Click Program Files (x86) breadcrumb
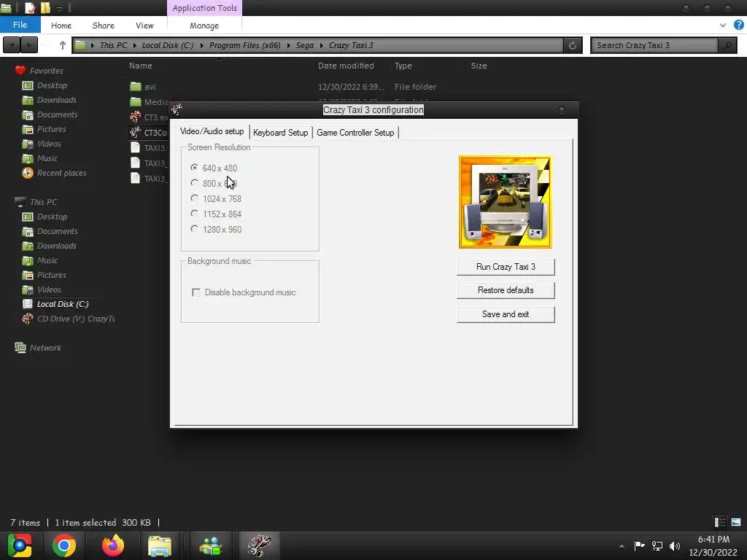This screenshot has height=560, width=747. pos(245,45)
